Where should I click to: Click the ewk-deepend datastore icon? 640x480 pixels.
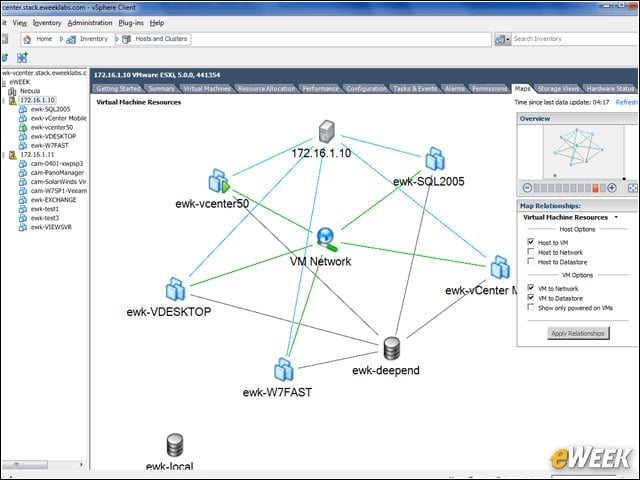click(392, 349)
